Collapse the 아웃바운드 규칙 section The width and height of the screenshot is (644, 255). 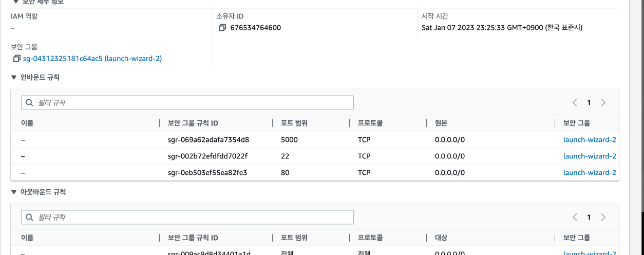point(14,192)
